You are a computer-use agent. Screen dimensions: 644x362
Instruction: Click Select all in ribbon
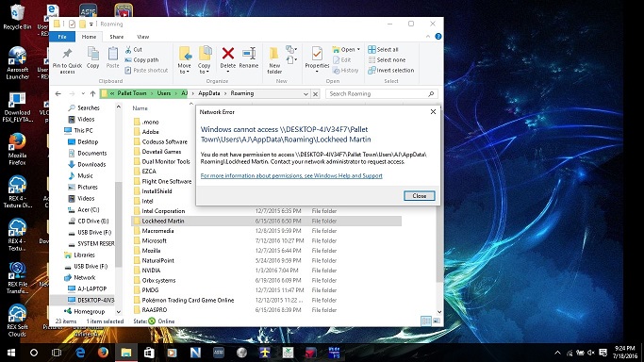point(383,50)
